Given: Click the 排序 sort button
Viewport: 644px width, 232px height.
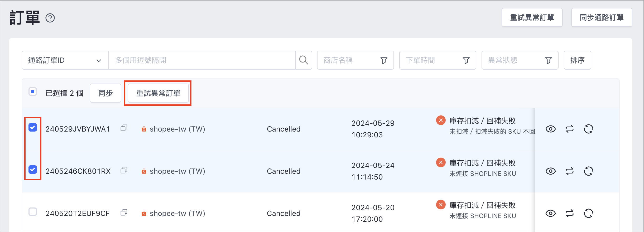Looking at the screenshot, I should tap(577, 60).
